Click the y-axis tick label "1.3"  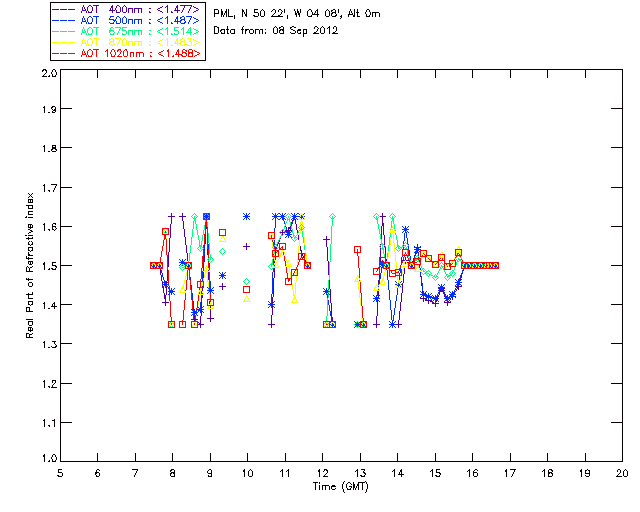tap(49, 344)
